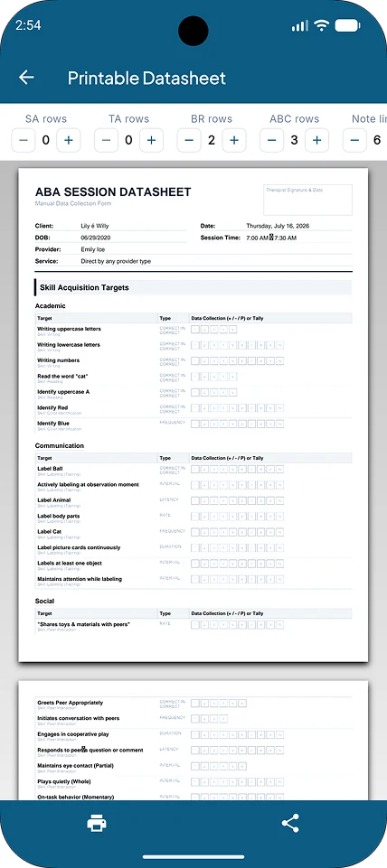Screen dimensions: 387x868
Task: Tap the BR rows value 2
Action: 212,141
